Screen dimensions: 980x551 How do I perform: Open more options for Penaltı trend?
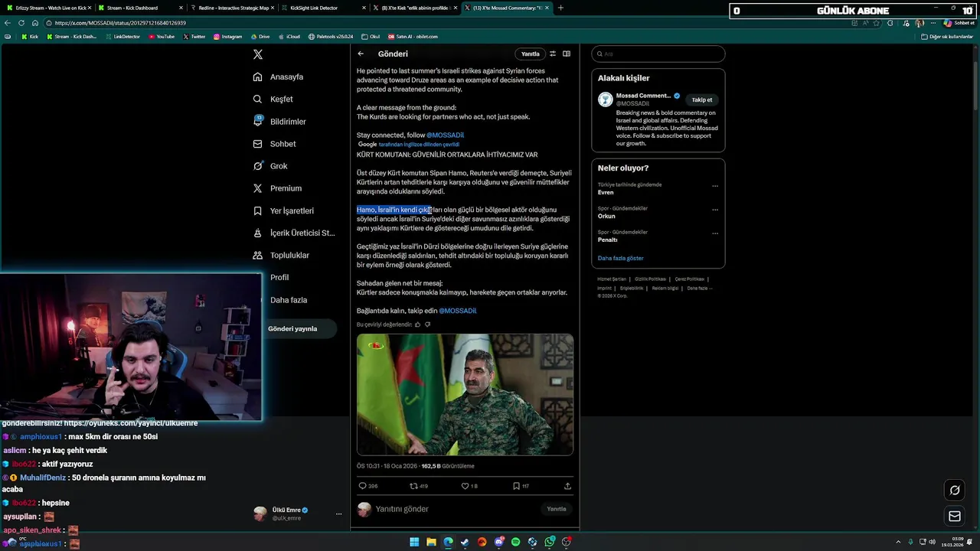coord(715,233)
